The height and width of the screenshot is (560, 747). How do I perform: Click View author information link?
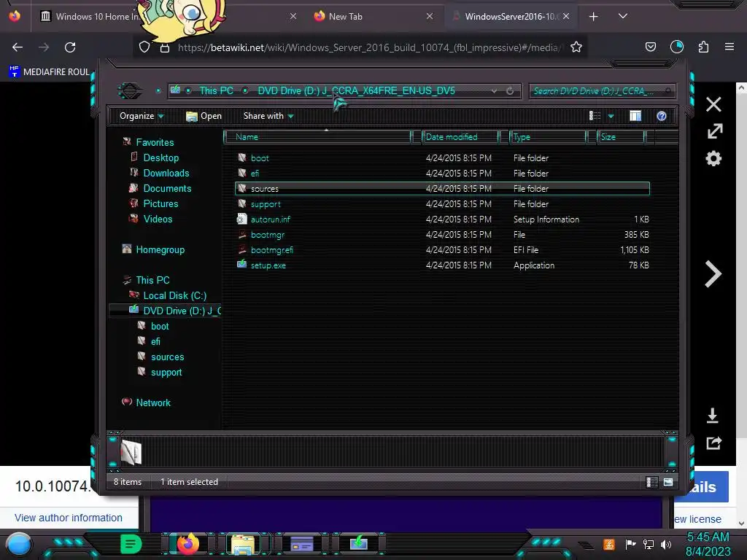(x=68, y=518)
